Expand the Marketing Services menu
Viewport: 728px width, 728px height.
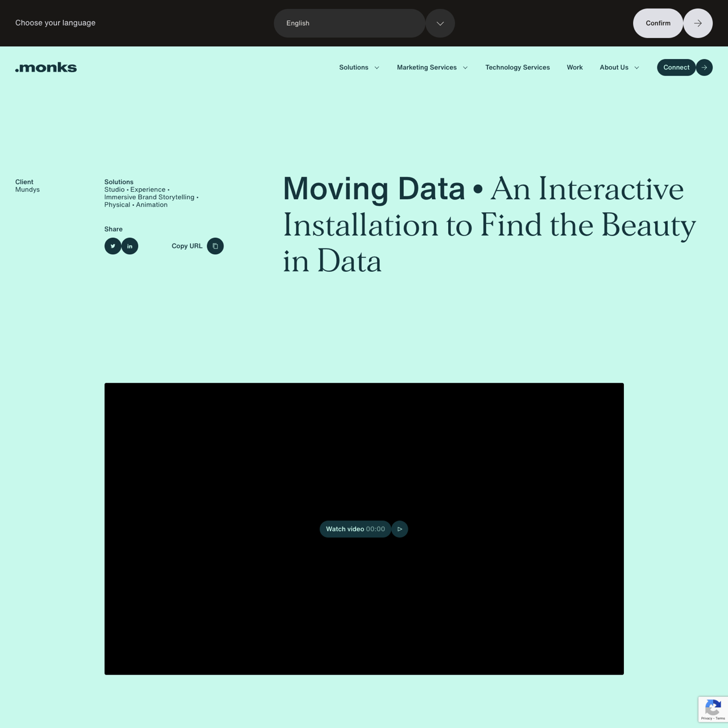pos(432,68)
